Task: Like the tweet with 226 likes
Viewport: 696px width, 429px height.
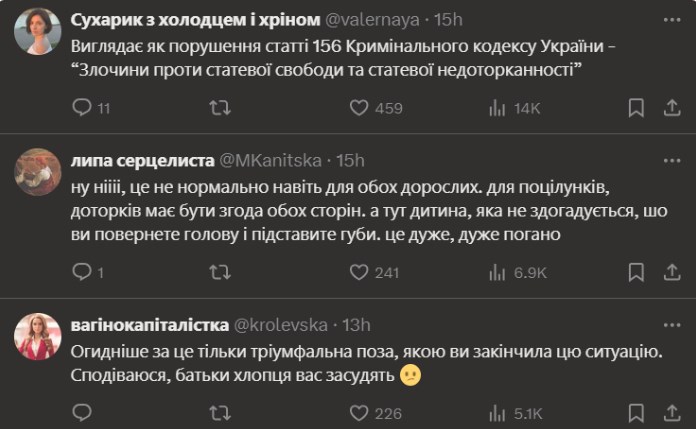Action: tap(358, 413)
